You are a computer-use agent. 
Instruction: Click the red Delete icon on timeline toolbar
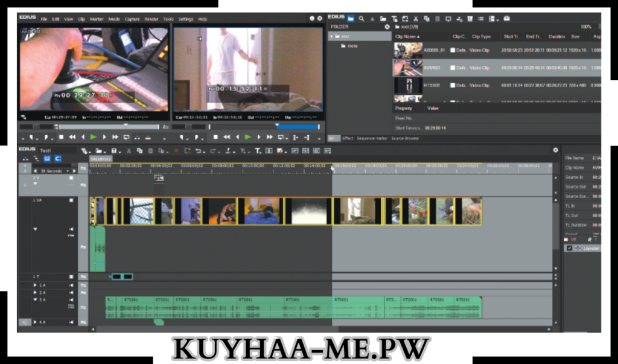click(176, 151)
